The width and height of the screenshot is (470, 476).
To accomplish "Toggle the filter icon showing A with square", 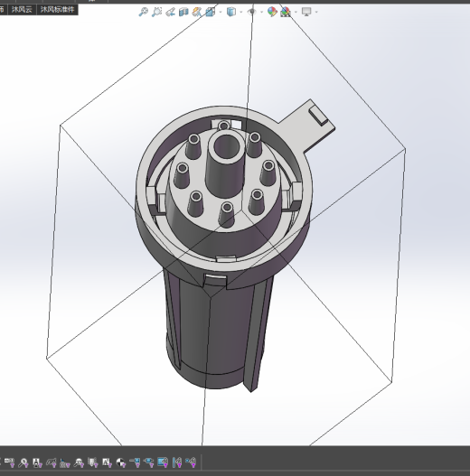I will point(107,462).
